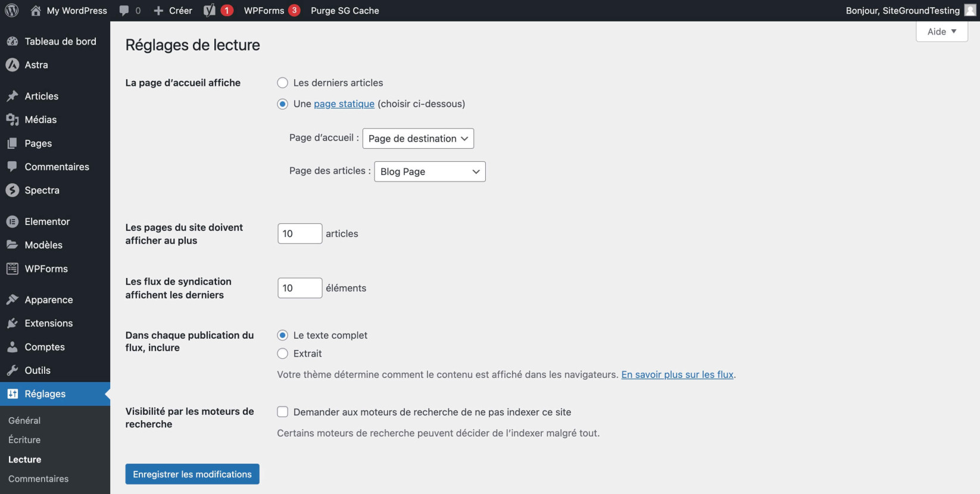Go to the Écriture settings submenu
This screenshot has width=980, height=494.
tap(24, 440)
